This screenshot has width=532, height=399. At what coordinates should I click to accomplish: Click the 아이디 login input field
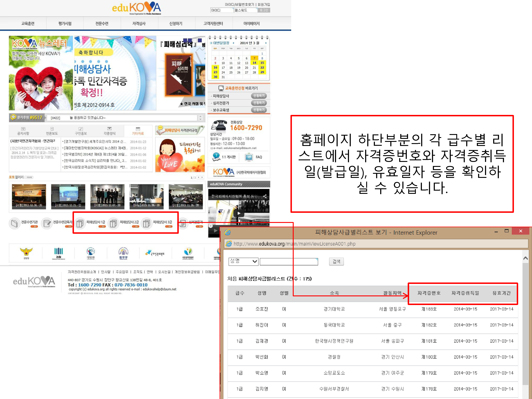(x=222, y=10)
